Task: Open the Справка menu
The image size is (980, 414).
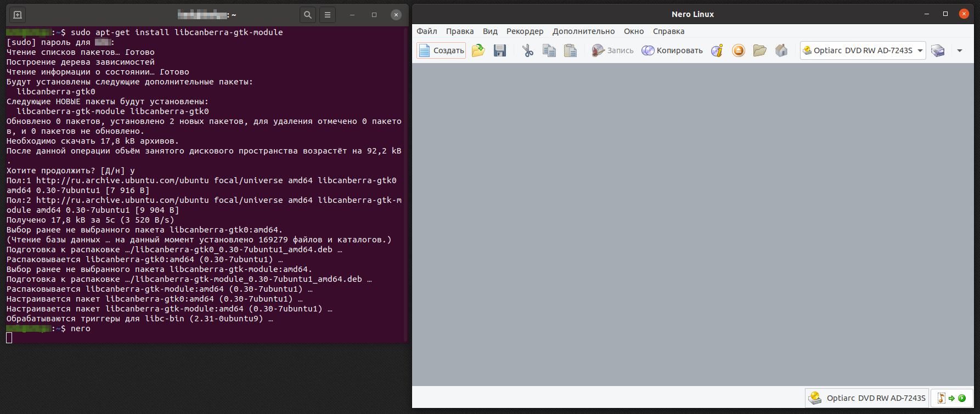Action: click(x=668, y=31)
